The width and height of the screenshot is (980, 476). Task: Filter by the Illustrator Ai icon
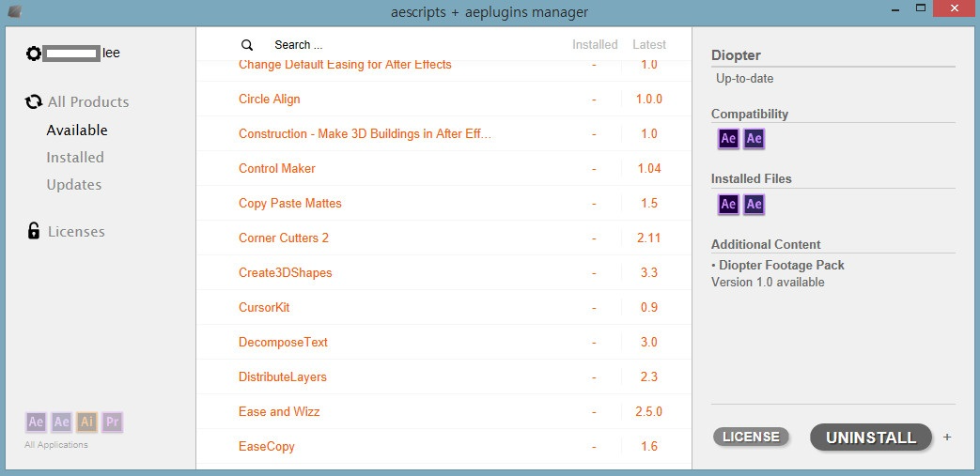pyautogui.click(x=86, y=422)
